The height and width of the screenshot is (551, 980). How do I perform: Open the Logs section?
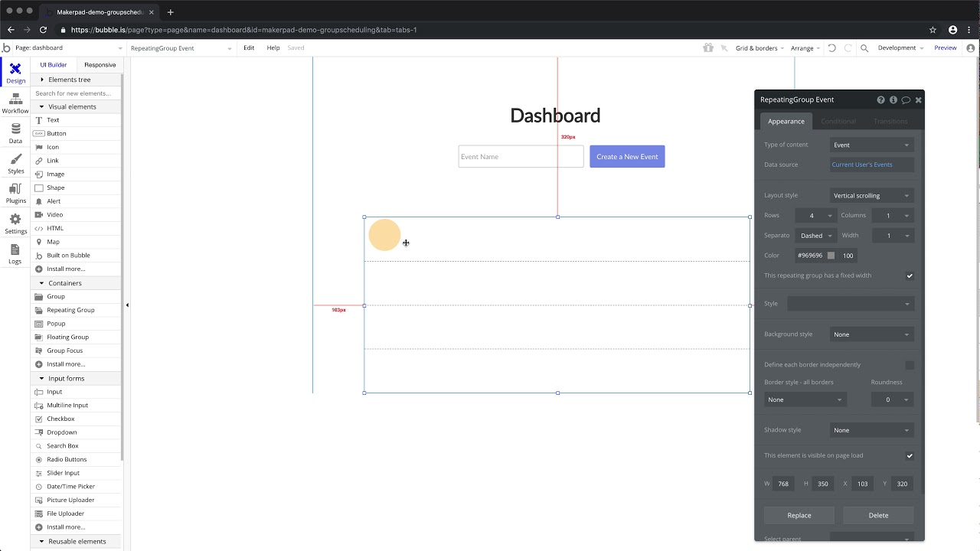tap(15, 254)
